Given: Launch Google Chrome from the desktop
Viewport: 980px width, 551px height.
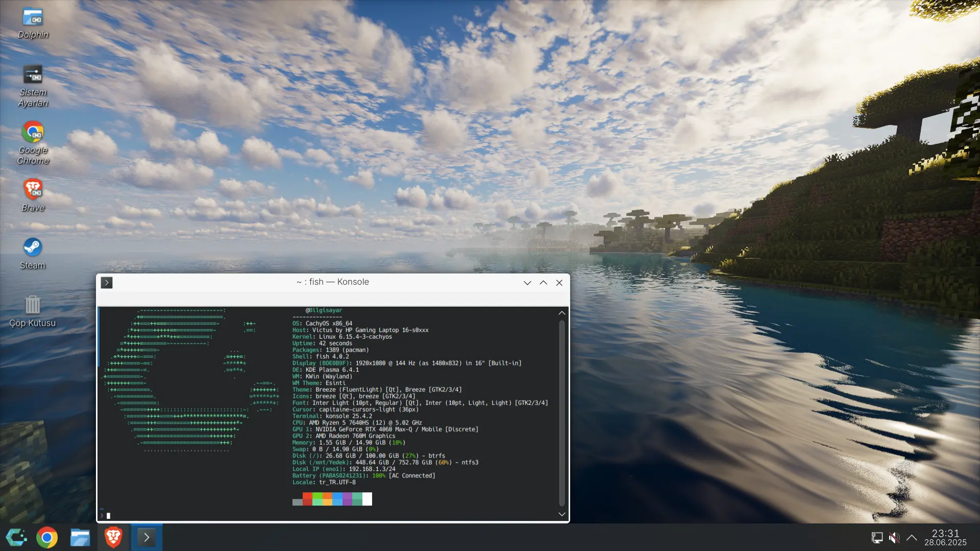Looking at the screenshot, I should coord(33,143).
